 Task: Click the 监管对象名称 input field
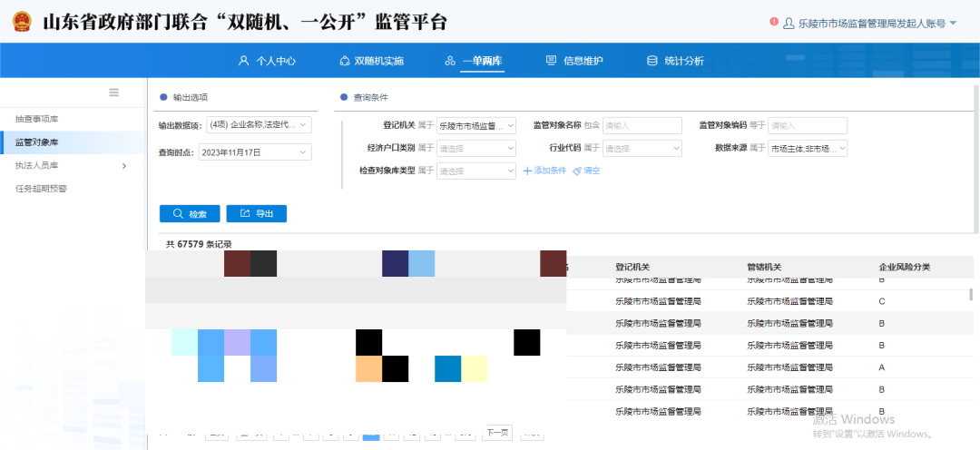point(642,126)
